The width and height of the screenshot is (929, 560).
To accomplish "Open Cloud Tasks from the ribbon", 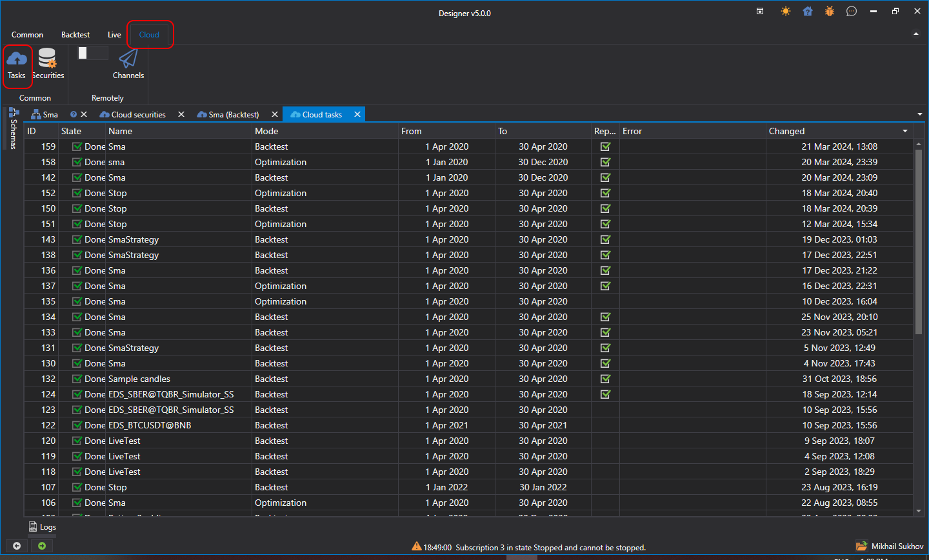I will tap(17, 66).
